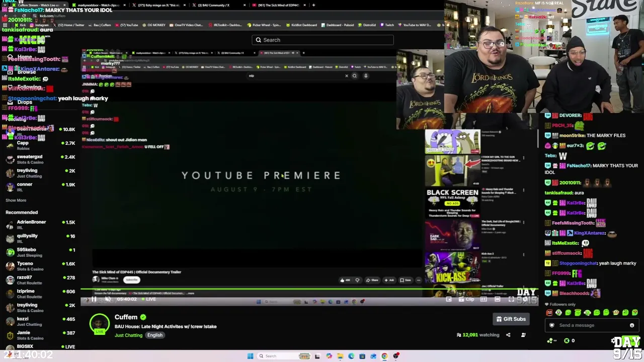This screenshot has width=644, height=362.
Task: Open the OmeTV Video Chat bookmark
Action: 187,25
